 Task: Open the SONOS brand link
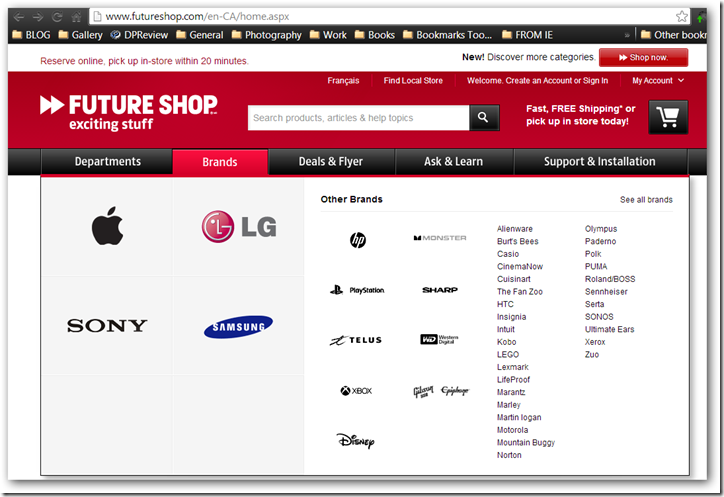599,317
